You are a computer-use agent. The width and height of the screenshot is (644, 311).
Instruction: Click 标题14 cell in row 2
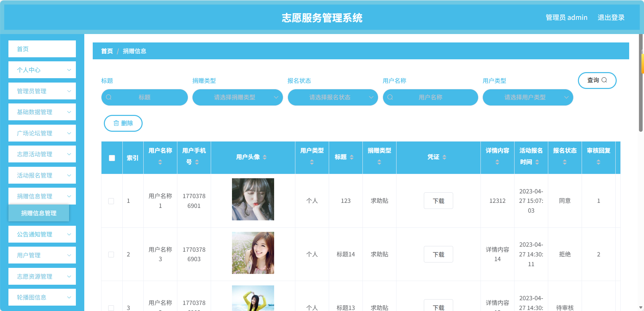tap(346, 254)
